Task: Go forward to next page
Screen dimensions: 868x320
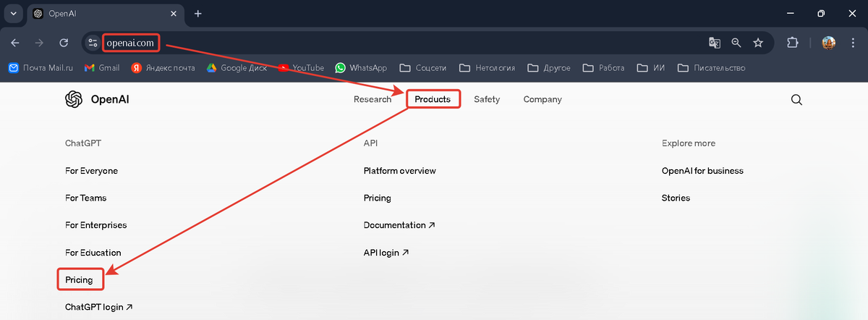Action: point(39,43)
